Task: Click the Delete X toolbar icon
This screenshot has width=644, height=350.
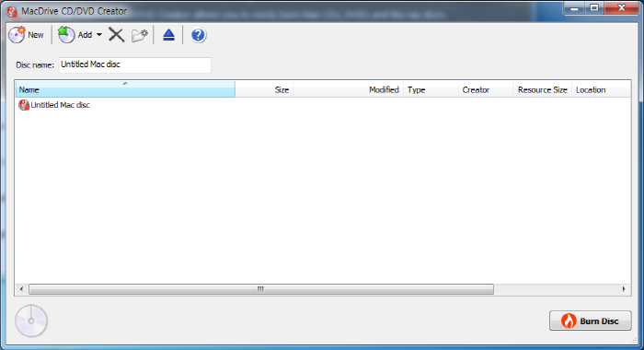Action: (116, 35)
